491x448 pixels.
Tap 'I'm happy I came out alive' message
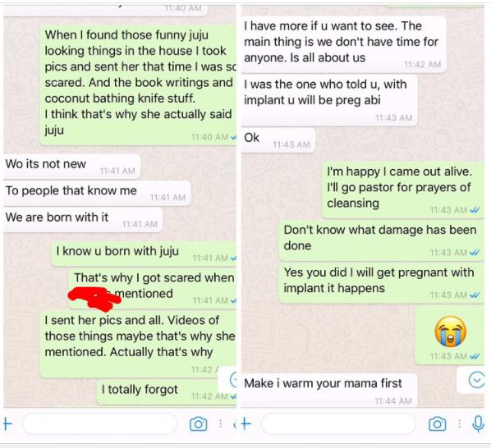pos(403,190)
